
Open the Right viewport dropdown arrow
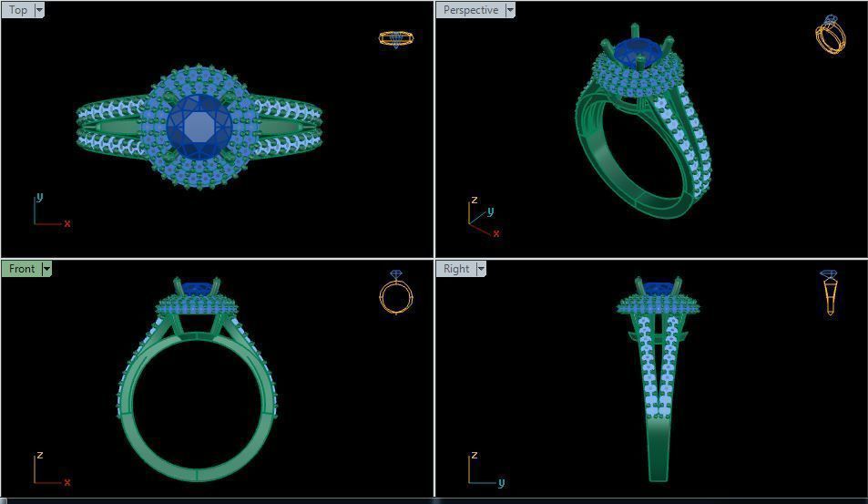481,269
